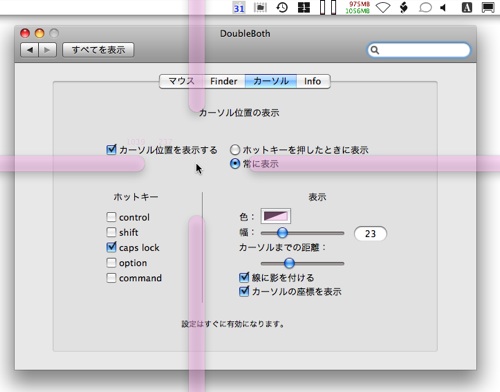This screenshot has width=500, height=392.
Task: Click the すべてを表示 button
Action: tap(98, 50)
